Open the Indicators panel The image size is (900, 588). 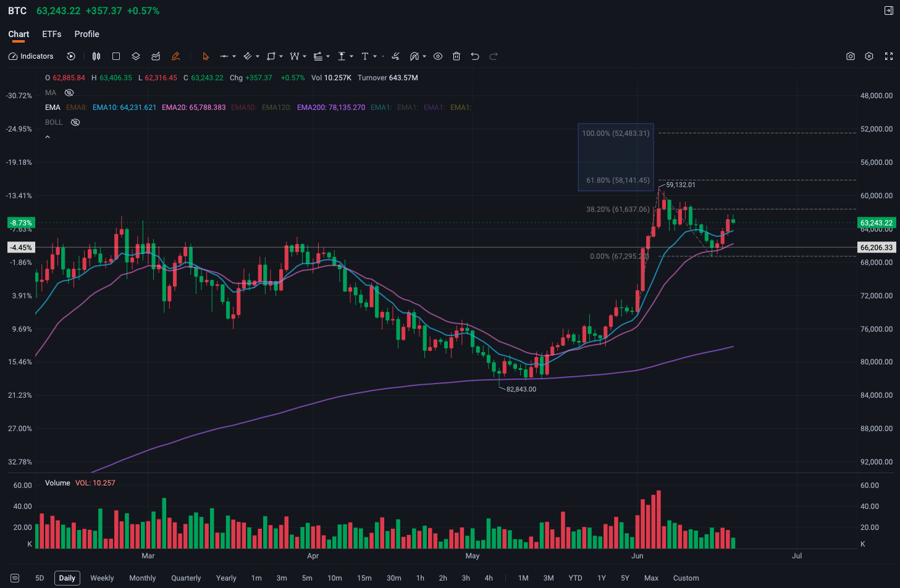(31, 56)
